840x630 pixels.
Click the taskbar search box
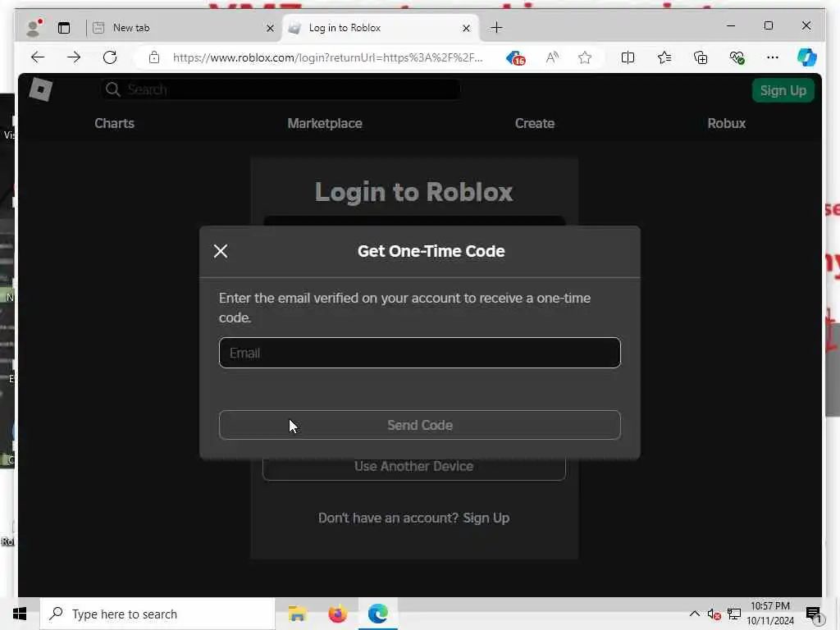tap(157, 614)
